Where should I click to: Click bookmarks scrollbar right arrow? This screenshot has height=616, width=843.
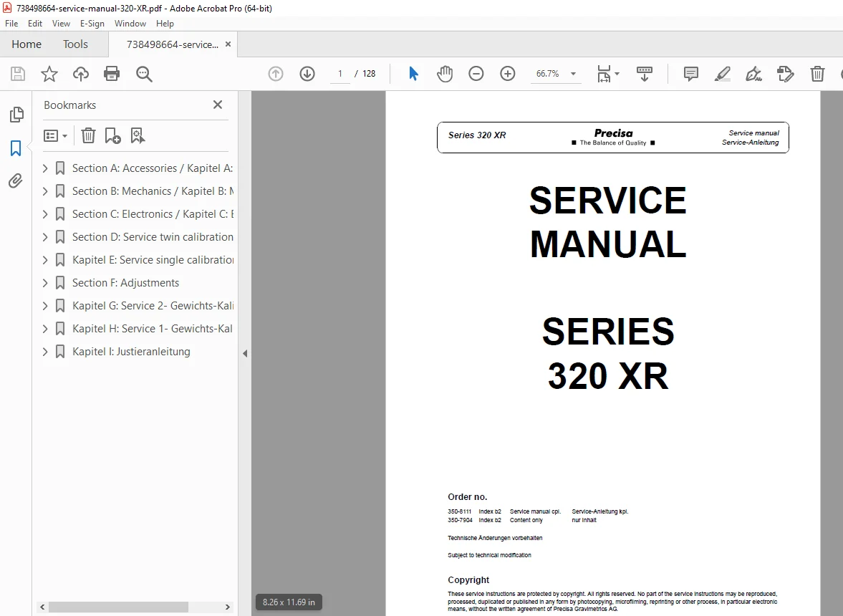click(x=228, y=607)
